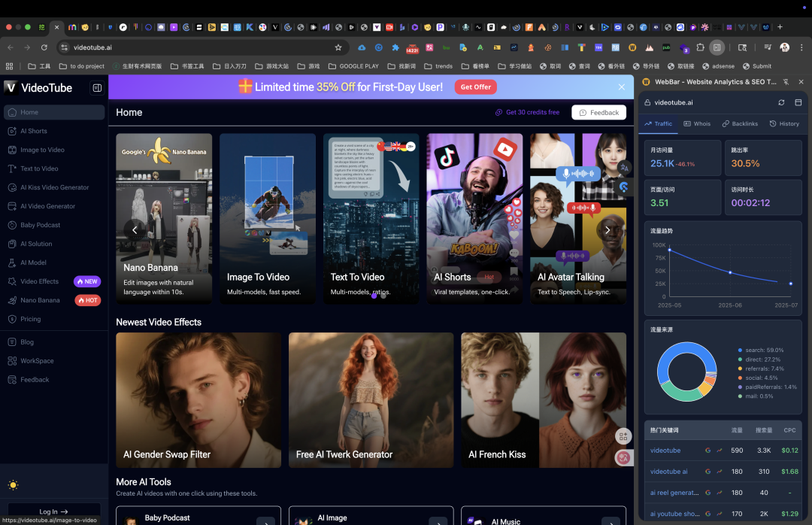
Task: Open the browser Extensions puzzle icon
Action: pyautogui.click(x=700, y=47)
